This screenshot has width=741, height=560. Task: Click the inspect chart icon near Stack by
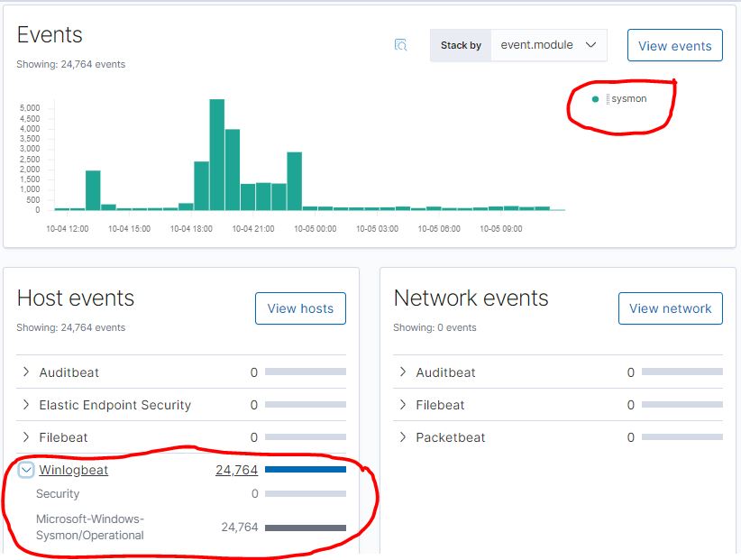[x=400, y=45]
